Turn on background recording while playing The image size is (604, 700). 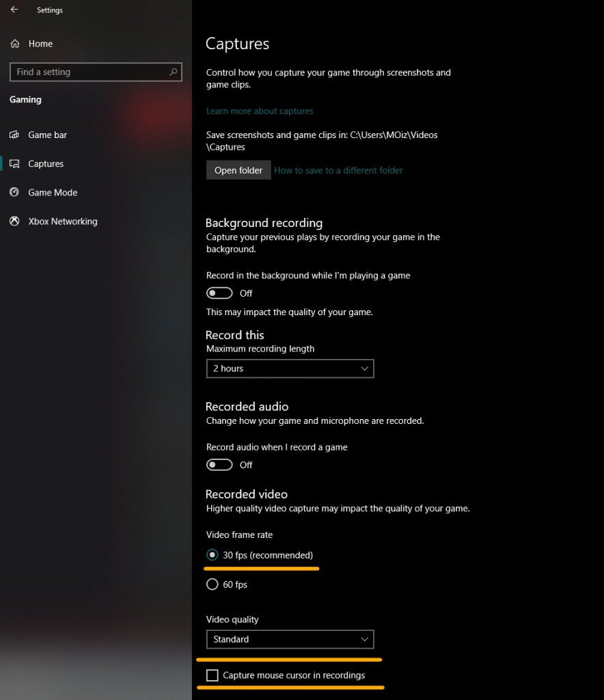coord(219,293)
